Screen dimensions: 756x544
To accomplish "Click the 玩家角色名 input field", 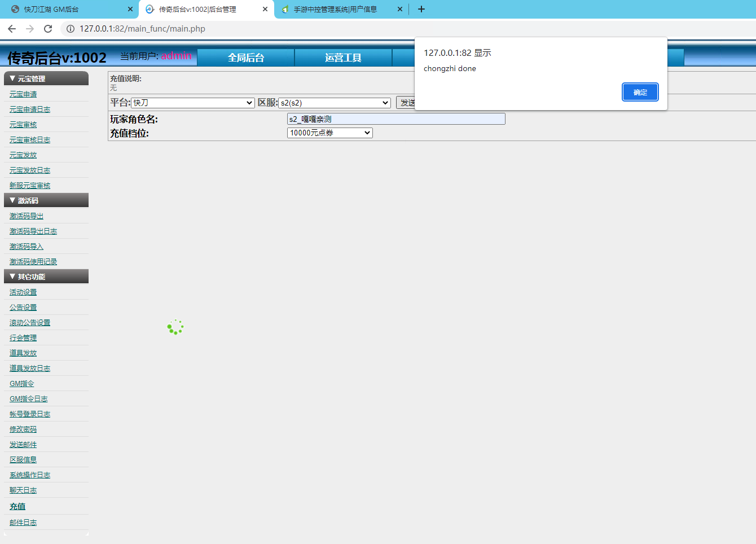I will 395,119.
